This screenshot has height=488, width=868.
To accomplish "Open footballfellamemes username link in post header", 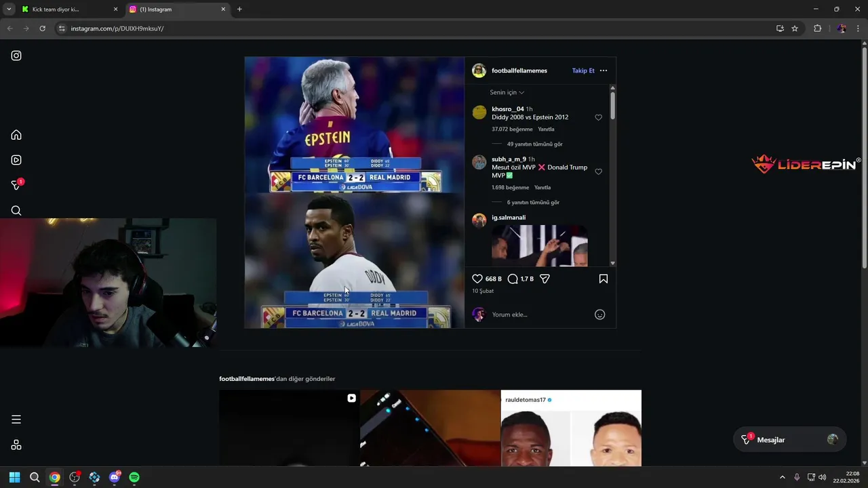I will click(519, 70).
